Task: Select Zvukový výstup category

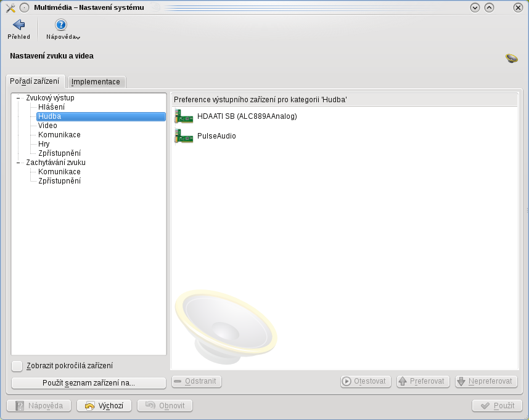Action: (x=51, y=98)
